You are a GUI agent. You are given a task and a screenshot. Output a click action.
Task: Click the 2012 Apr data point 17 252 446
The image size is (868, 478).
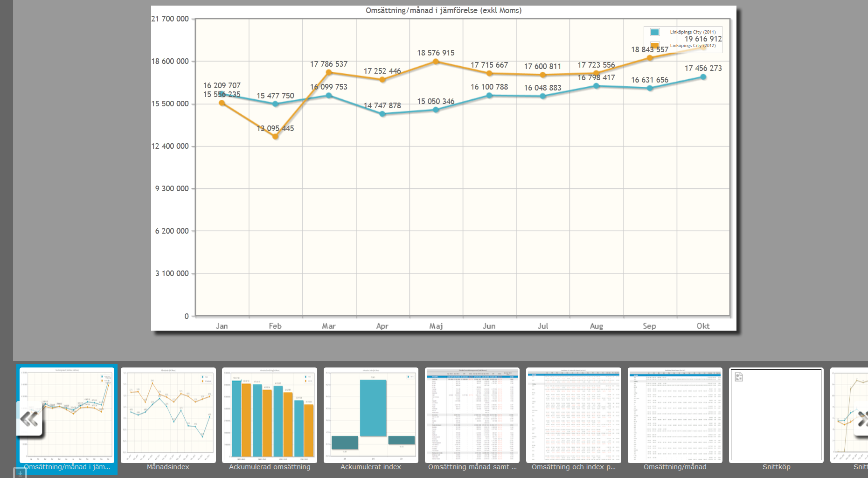pyautogui.click(x=382, y=80)
